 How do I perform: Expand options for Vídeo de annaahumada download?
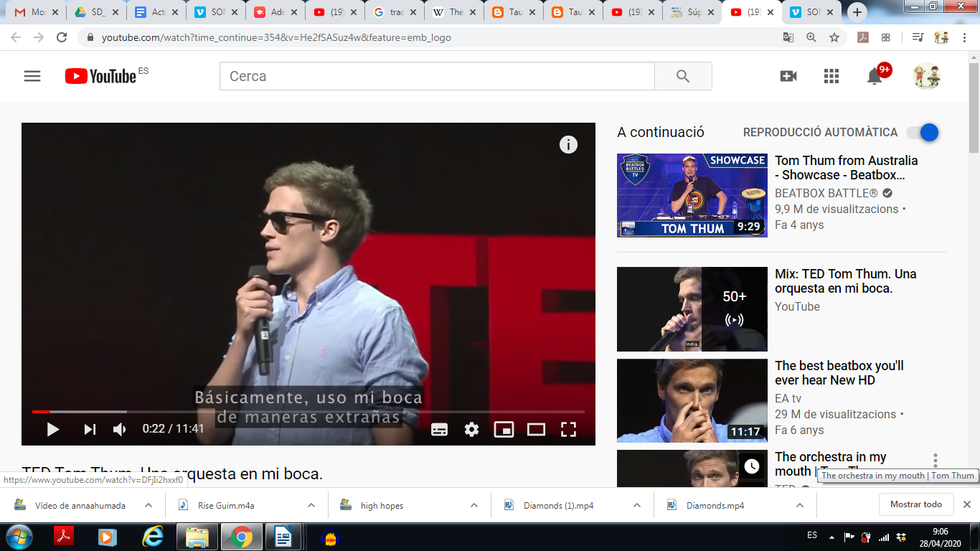click(149, 505)
